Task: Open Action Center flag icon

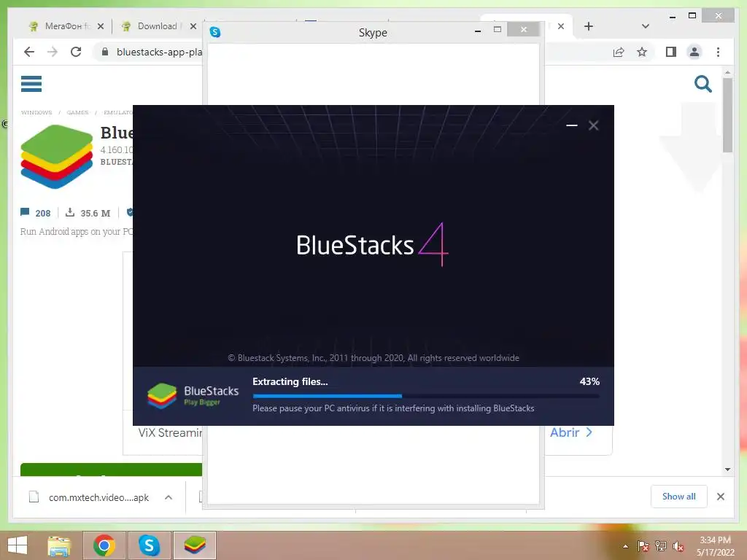Action: (x=643, y=546)
